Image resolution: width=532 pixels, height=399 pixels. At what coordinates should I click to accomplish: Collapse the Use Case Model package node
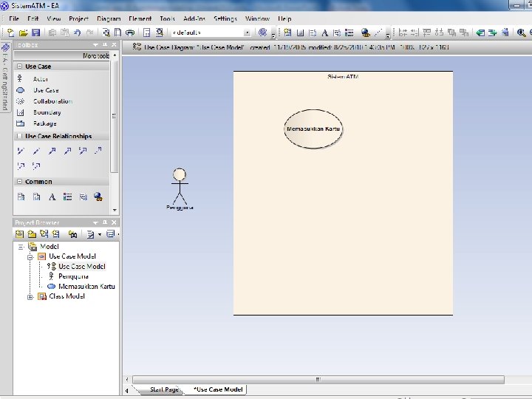point(30,257)
